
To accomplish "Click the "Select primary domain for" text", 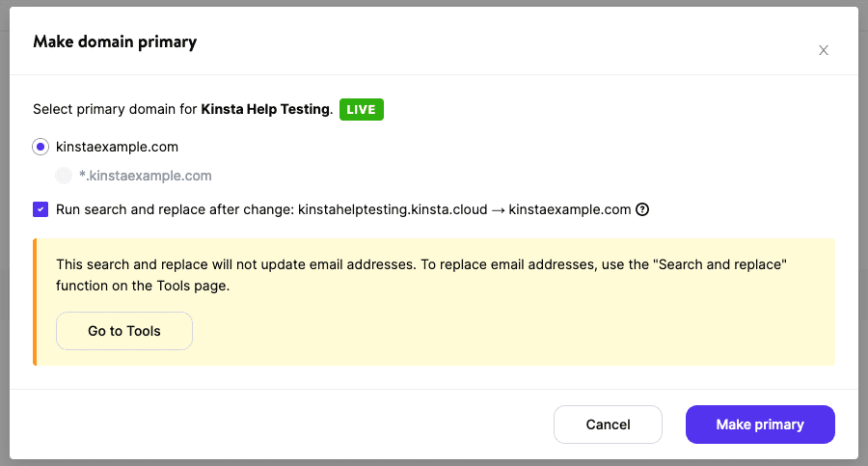I will (115, 109).
